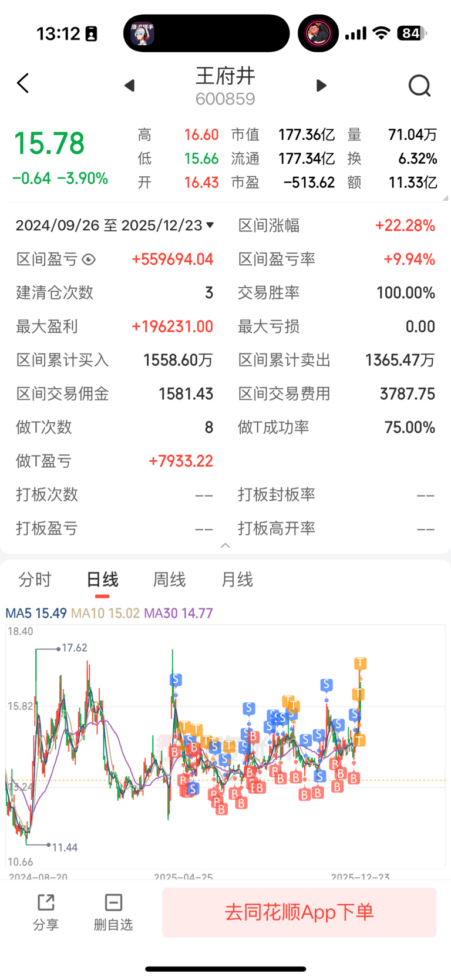The width and height of the screenshot is (451, 980).
Task: Tap the status bar time 13:12
Action: (58, 33)
